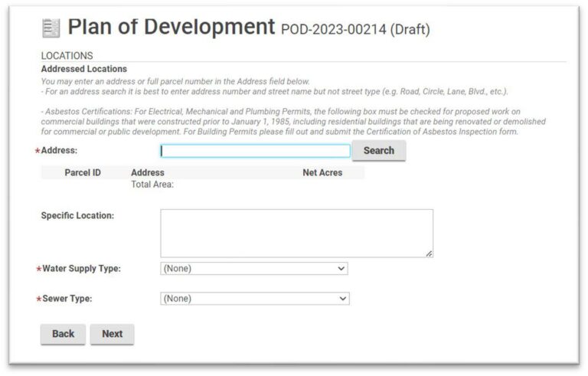The height and width of the screenshot is (376, 588).
Task: Click the Specific Location resize handle
Action: pyautogui.click(x=429, y=253)
